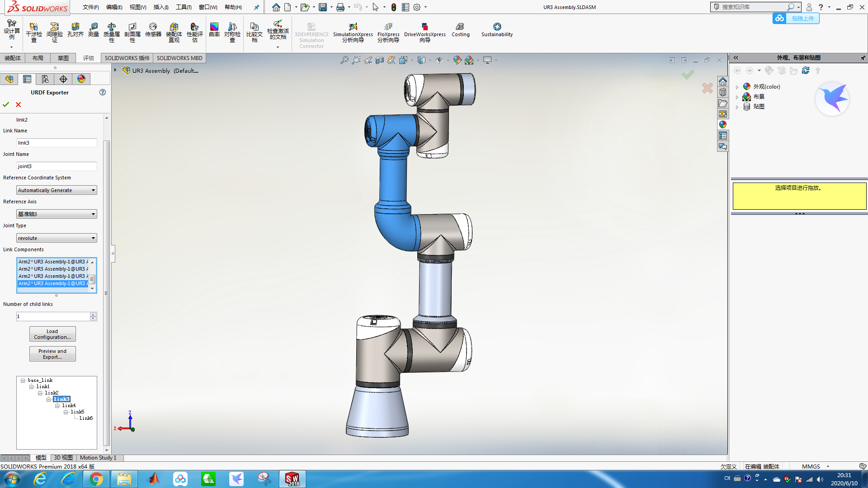Click the Preview and Export button
This screenshot has height=488, width=868.
click(52, 354)
